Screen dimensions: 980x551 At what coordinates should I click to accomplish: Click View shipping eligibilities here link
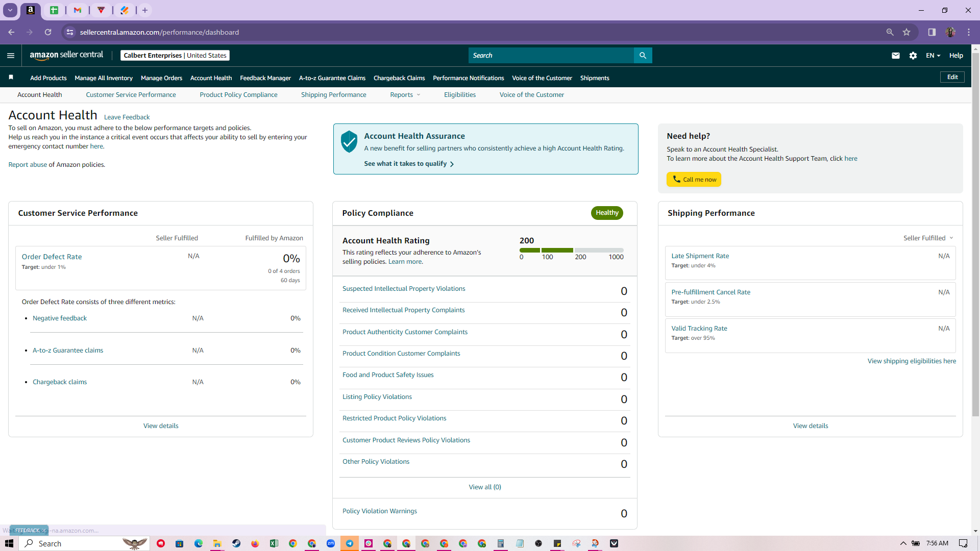[912, 361]
